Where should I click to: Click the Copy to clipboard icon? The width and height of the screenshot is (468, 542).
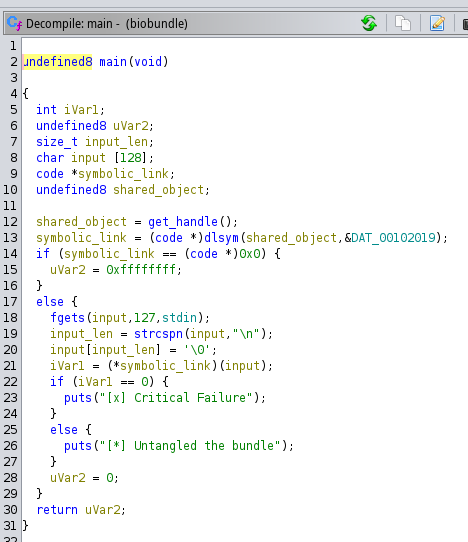pos(403,24)
